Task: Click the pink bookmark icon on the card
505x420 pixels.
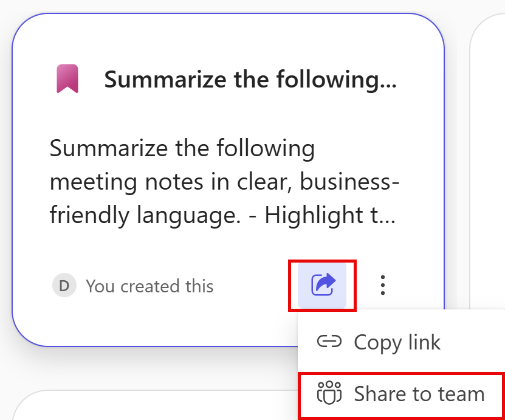Action: coord(67,80)
